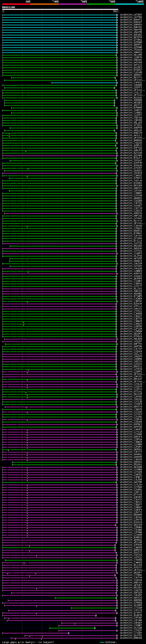Click the cyan ~100% identity legend bar

[130, 4]
